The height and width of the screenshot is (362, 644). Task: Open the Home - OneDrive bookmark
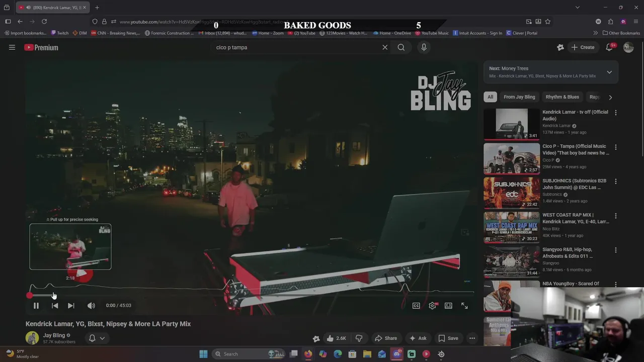(x=392, y=33)
